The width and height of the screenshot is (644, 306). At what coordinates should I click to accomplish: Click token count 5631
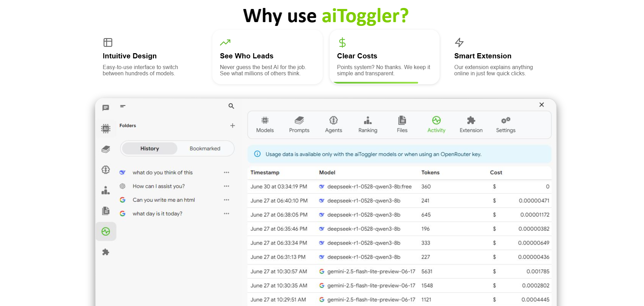(x=427, y=272)
